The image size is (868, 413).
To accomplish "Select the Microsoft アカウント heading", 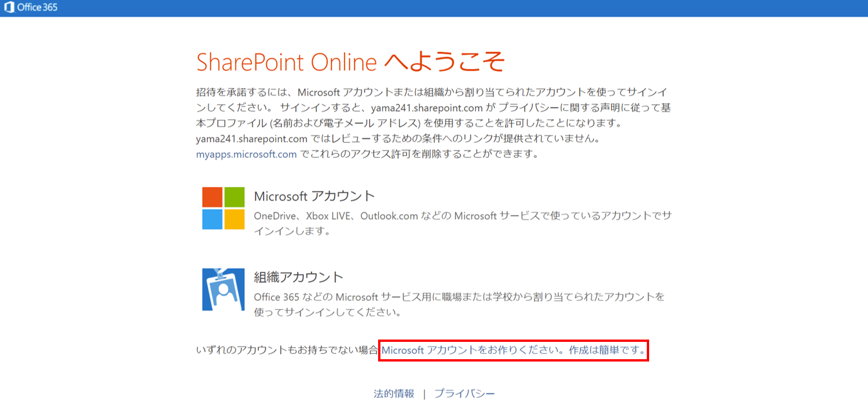I will point(314,196).
